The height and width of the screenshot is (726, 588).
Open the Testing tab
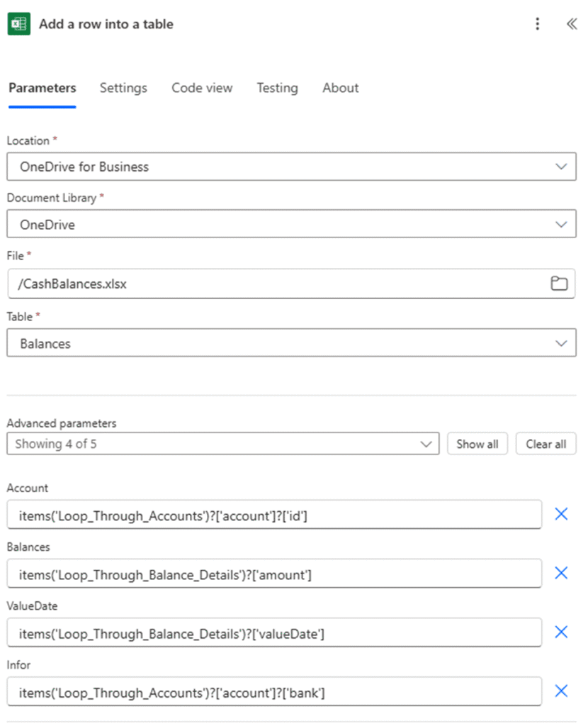277,88
